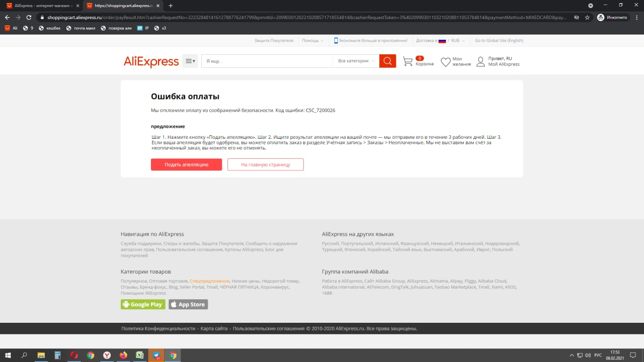Click the network tray icon
Viewport: 644px width, 362px height.
580,355
